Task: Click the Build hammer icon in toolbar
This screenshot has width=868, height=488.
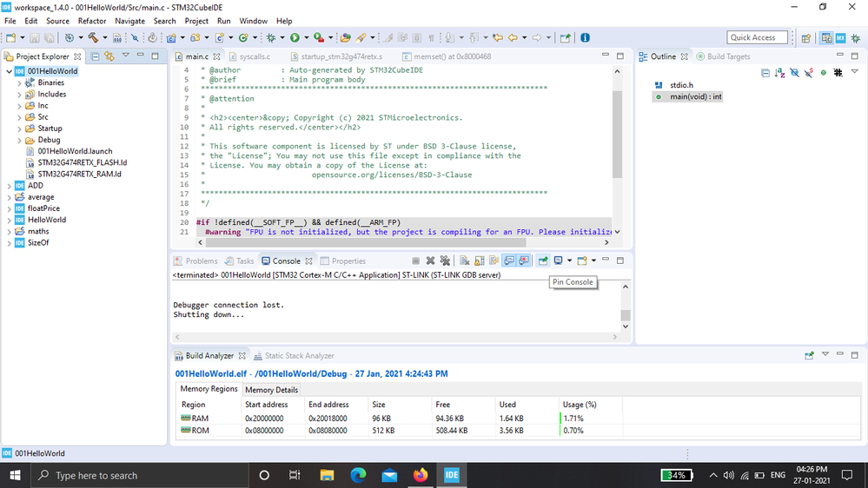Action: pyautogui.click(x=91, y=37)
